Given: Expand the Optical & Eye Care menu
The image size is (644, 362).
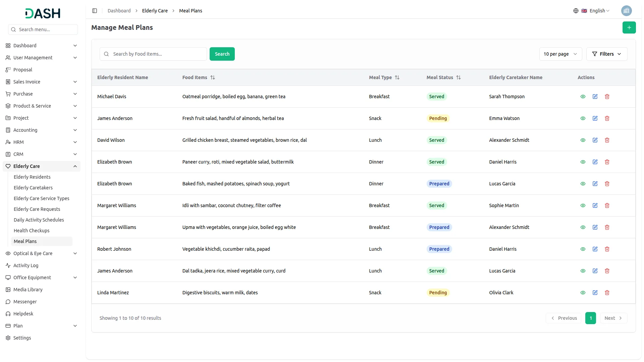Looking at the screenshot, I should [42, 253].
